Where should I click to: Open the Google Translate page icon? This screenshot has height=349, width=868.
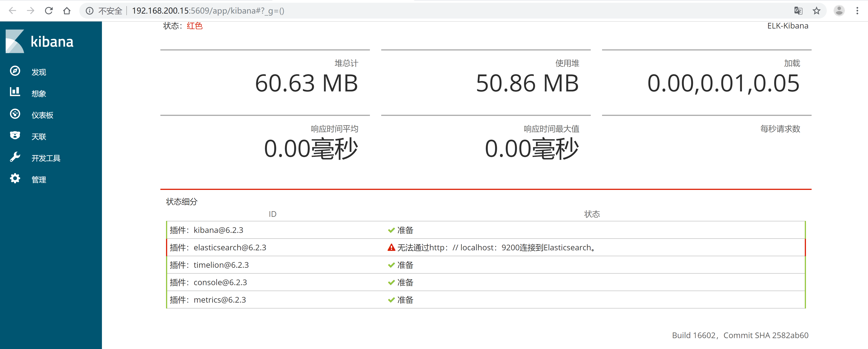click(x=798, y=11)
